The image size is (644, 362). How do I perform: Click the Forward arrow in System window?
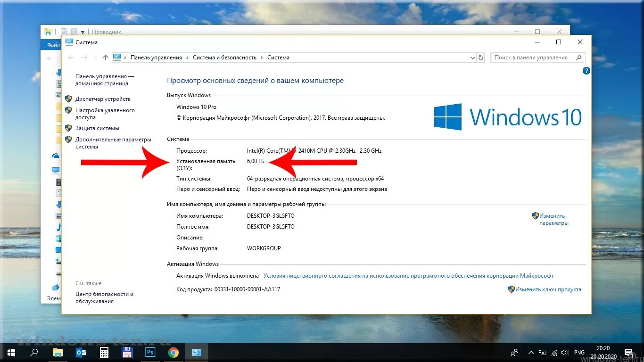[85, 58]
